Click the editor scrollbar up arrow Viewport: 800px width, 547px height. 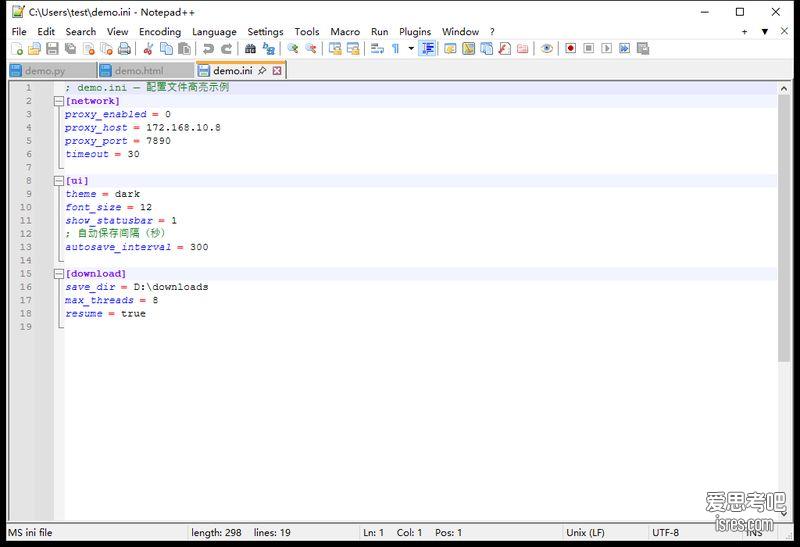[784, 88]
